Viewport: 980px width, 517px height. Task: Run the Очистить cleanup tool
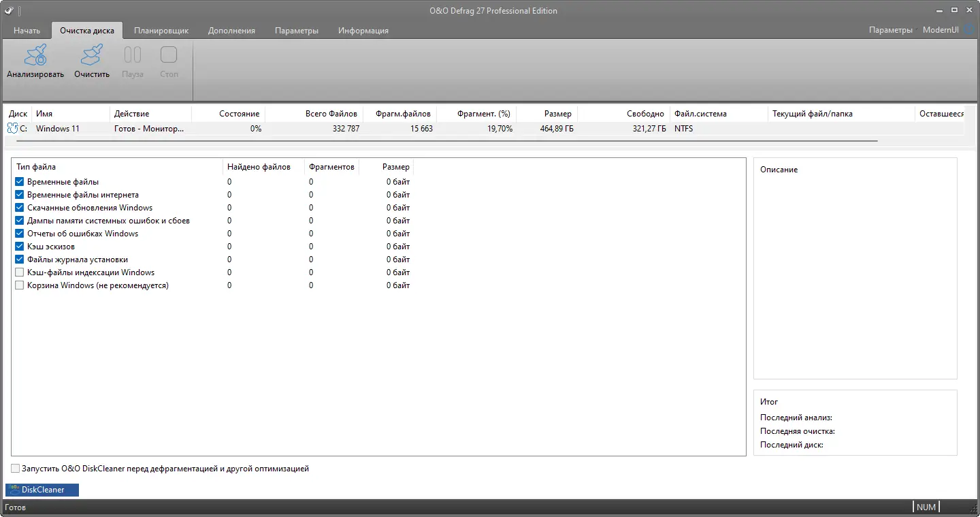[x=92, y=62]
